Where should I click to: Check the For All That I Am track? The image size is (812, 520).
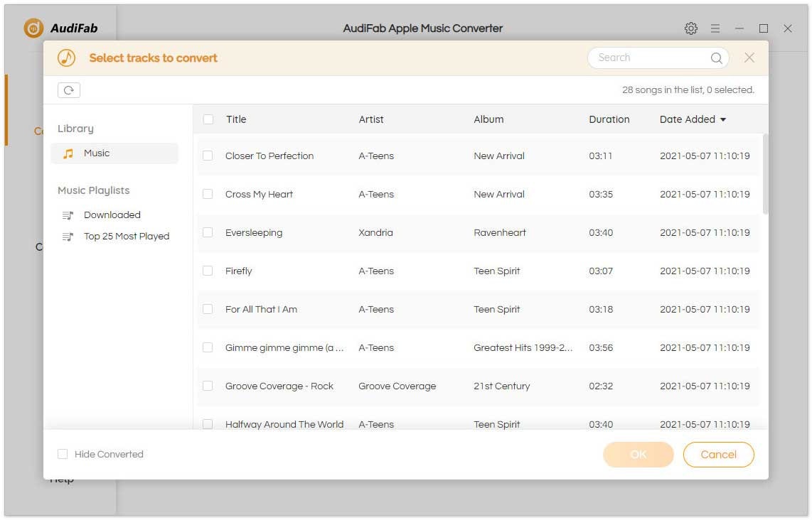(x=208, y=309)
